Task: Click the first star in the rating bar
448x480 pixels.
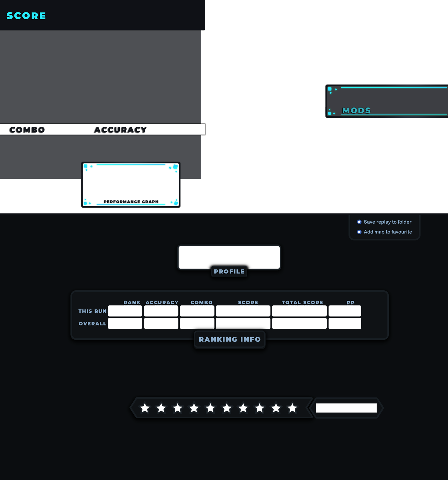Action: click(145, 408)
